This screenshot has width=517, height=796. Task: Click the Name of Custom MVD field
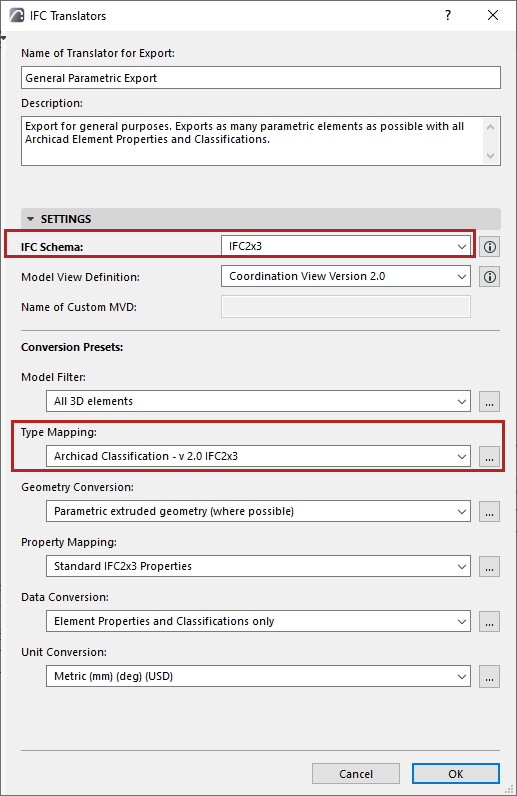346,307
